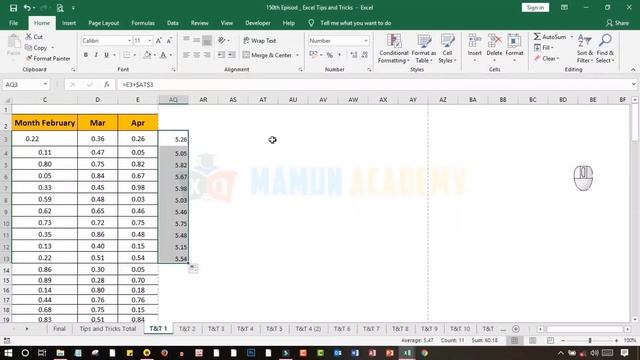This screenshot has width=640, height=360.
Task: Click the Share button
Action: point(618,23)
